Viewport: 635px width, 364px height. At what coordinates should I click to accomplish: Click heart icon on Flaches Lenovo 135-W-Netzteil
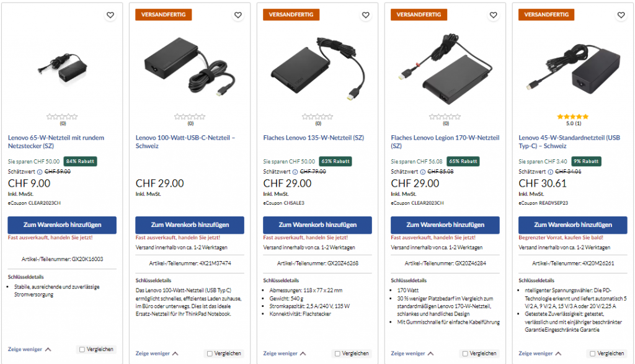pyautogui.click(x=365, y=16)
